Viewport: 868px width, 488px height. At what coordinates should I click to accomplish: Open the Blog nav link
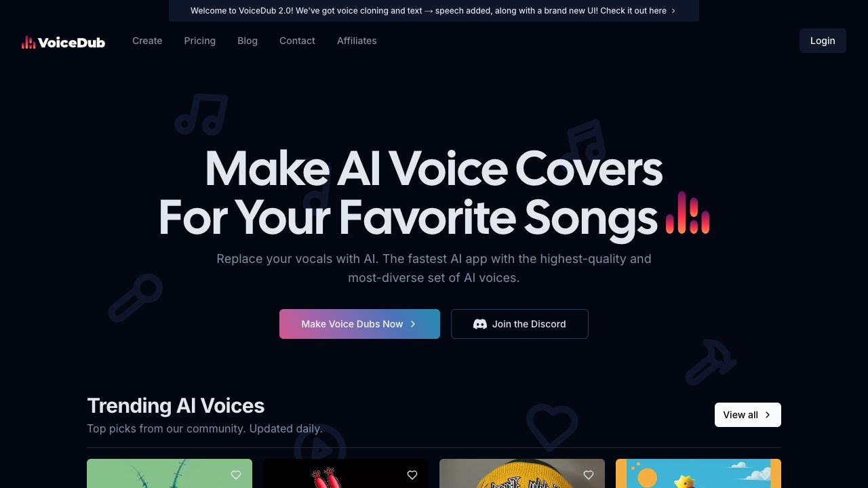[x=248, y=41]
